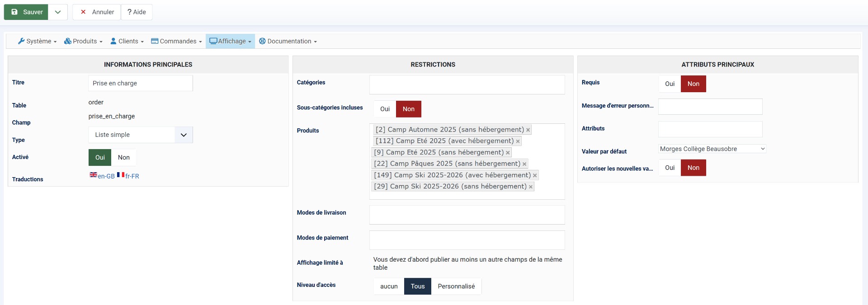Click the British flag translation icon

[x=93, y=175]
